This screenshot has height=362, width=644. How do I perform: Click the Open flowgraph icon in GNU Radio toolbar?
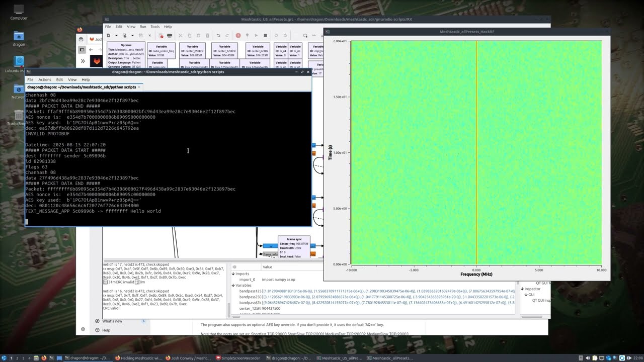click(124, 36)
